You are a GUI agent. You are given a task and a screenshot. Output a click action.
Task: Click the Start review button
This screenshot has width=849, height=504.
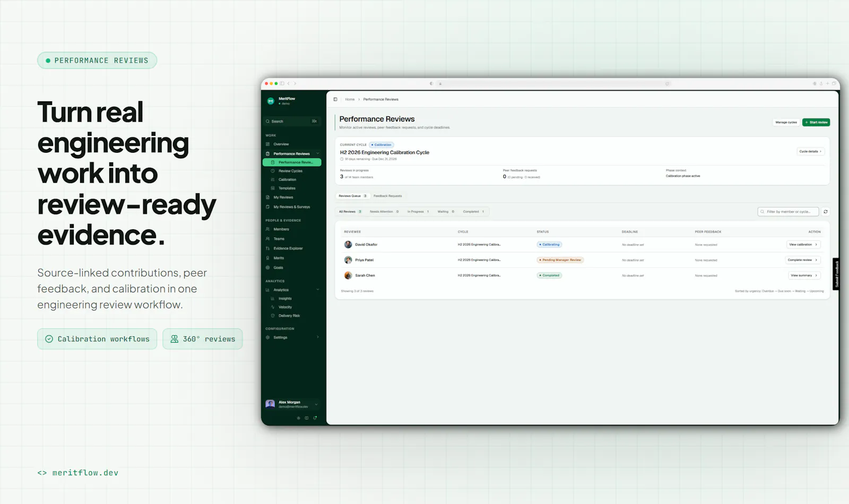[816, 123]
